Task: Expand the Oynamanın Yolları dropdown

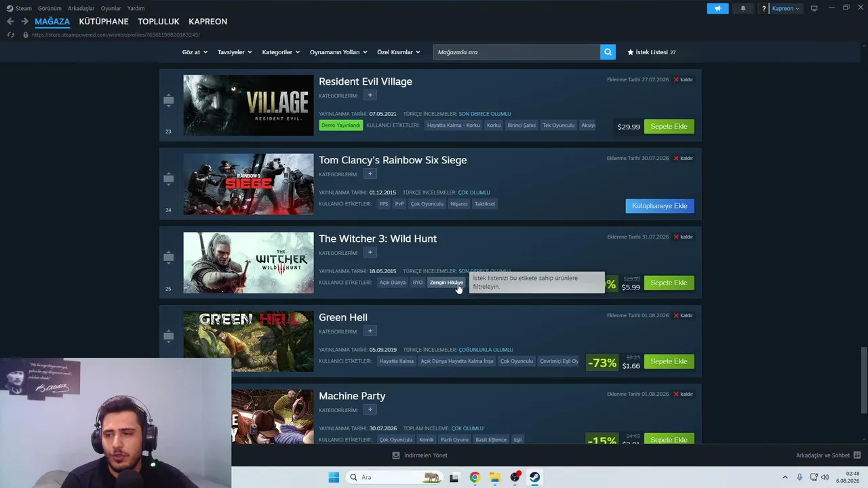Action: pyautogui.click(x=338, y=52)
